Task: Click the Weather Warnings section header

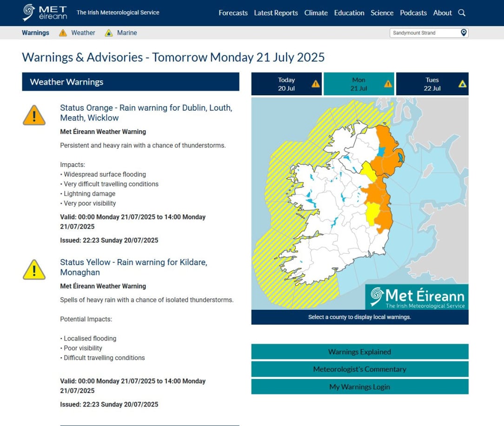Action: coord(131,82)
